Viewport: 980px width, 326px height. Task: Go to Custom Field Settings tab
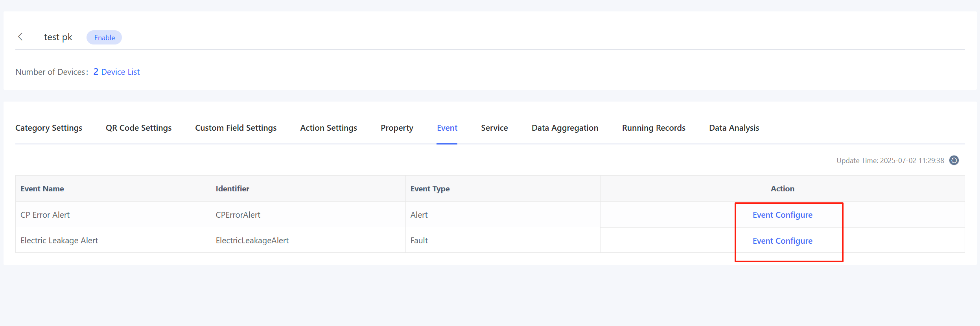click(236, 128)
